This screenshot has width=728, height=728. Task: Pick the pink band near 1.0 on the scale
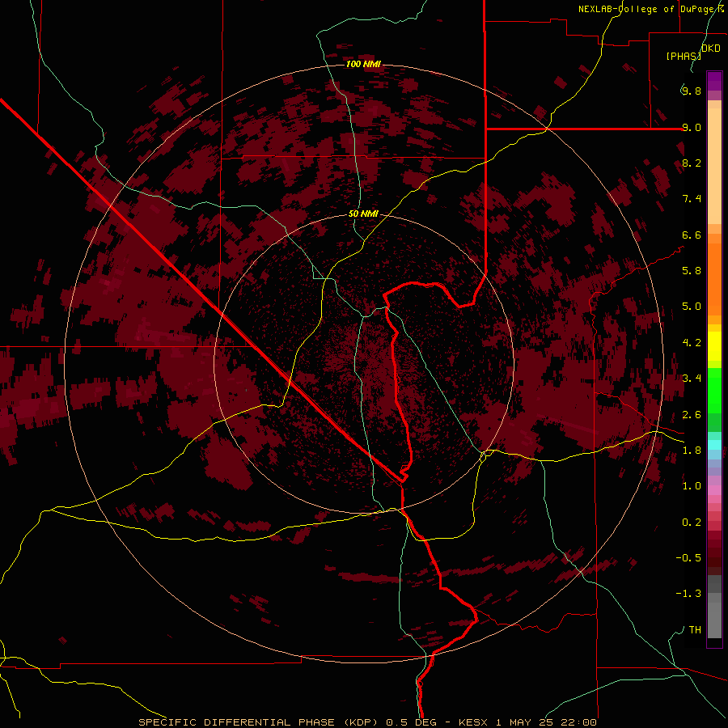(x=714, y=489)
